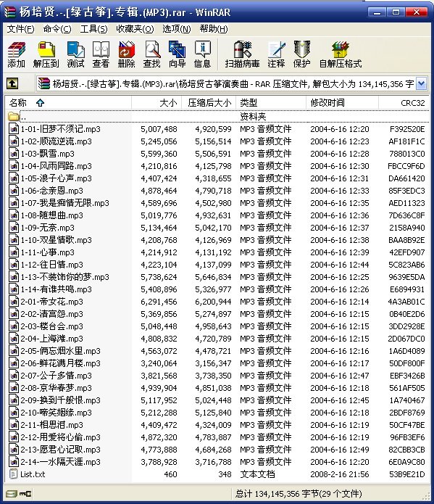This screenshot has width=434, height=504.
Task: Select file 1-12-往日情.mp3
Action: click(x=51, y=265)
